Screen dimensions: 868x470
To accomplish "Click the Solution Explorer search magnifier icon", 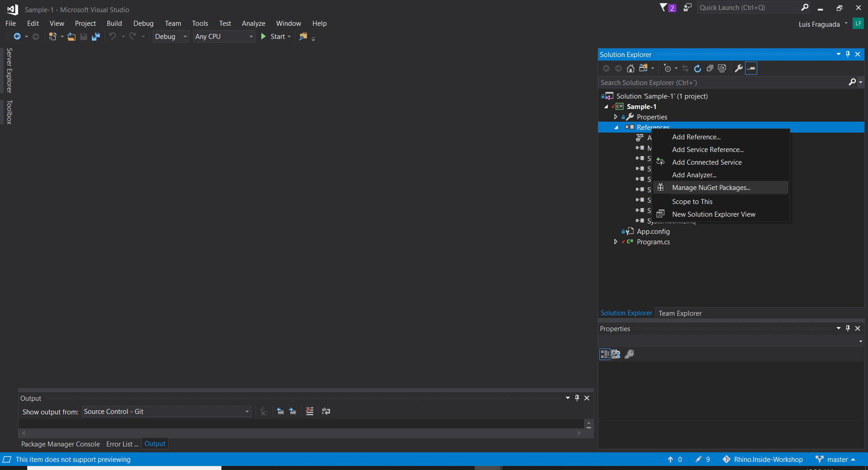I will [852, 82].
